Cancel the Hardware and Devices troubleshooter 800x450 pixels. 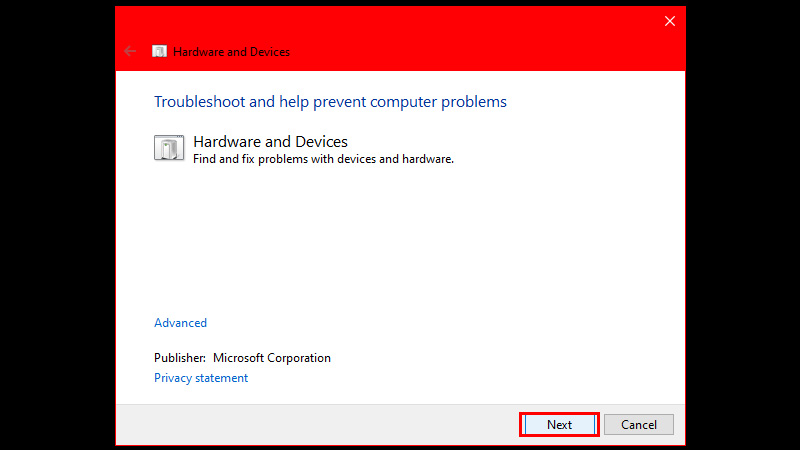(x=639, y=424)
